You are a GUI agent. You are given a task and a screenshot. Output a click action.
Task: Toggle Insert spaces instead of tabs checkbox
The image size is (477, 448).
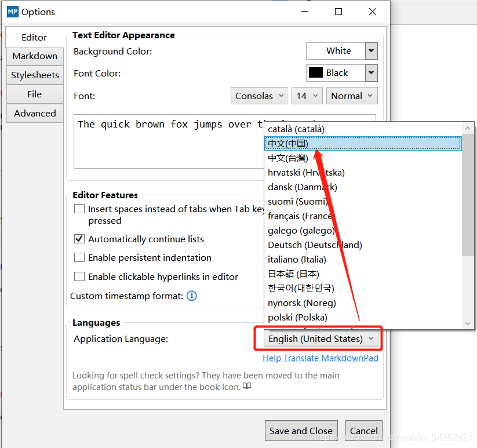(x=79, y=209)
